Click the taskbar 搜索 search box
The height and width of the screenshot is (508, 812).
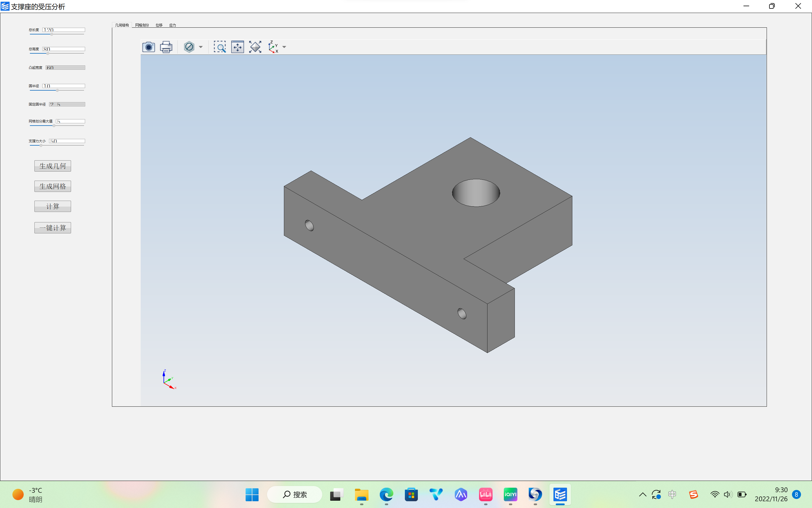pos(295,494)
